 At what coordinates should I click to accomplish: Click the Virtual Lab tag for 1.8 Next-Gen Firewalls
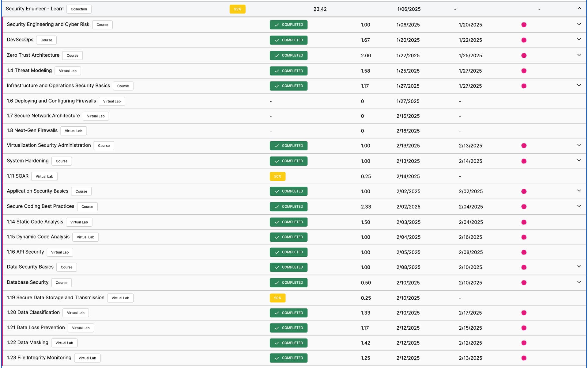click(x=73, y=131)
